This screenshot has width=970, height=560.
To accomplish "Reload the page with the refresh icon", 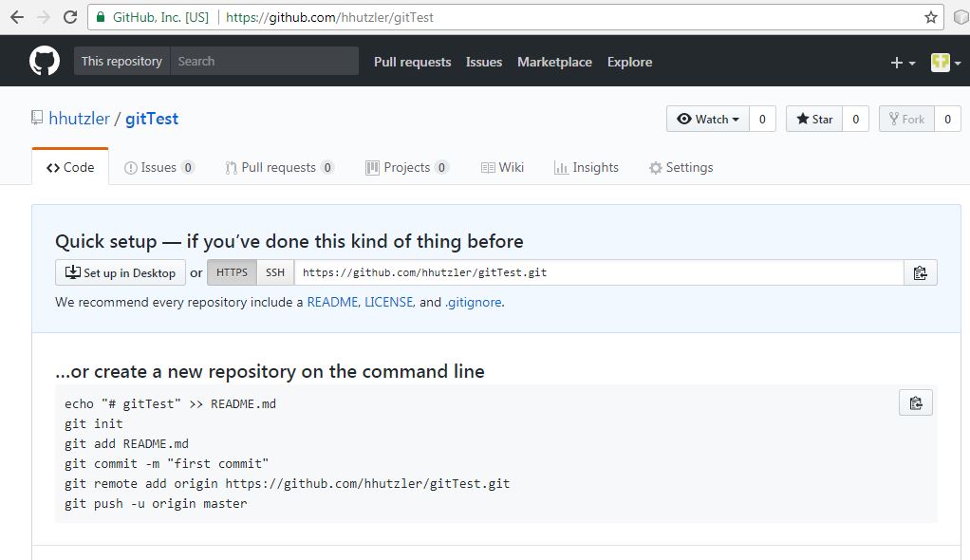I will click(x=70, y=17).
